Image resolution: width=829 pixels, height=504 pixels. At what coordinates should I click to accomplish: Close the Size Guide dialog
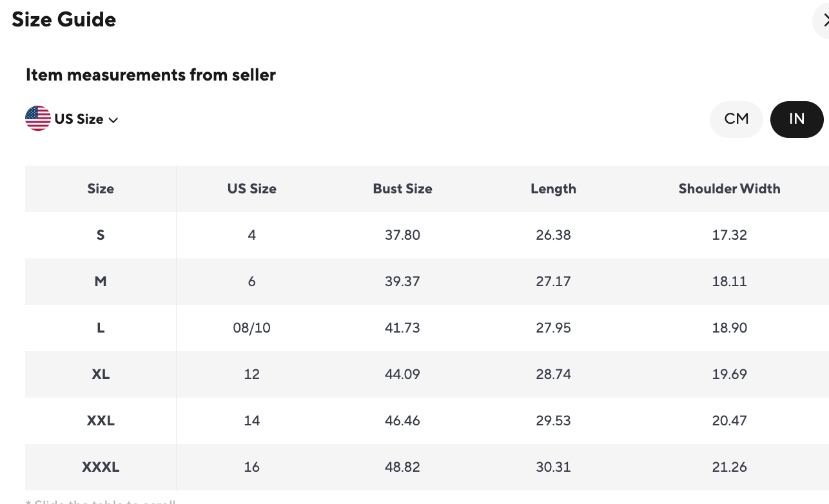pyautogui.click(x=824, y=21)
